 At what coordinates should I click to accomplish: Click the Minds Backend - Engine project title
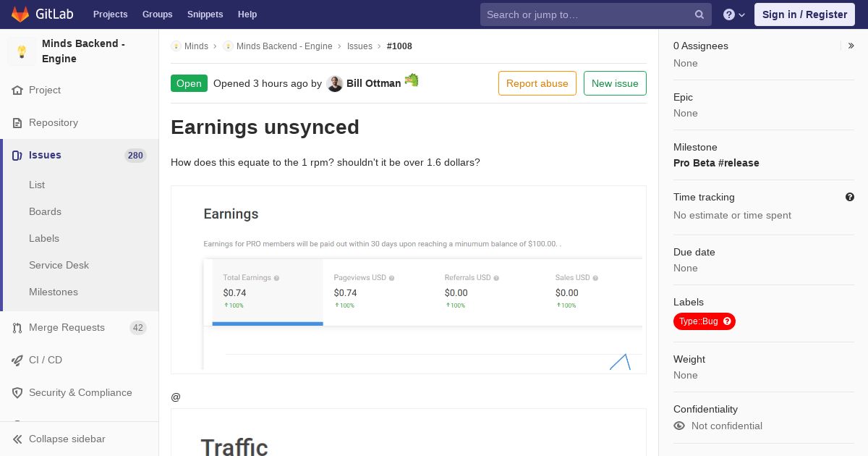coord(83,51)
